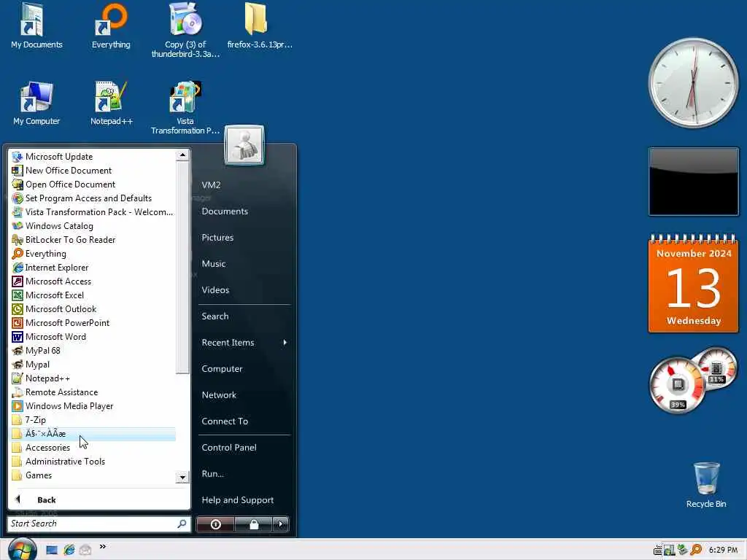Expand the 7-Zip folder

pos(93,419)
